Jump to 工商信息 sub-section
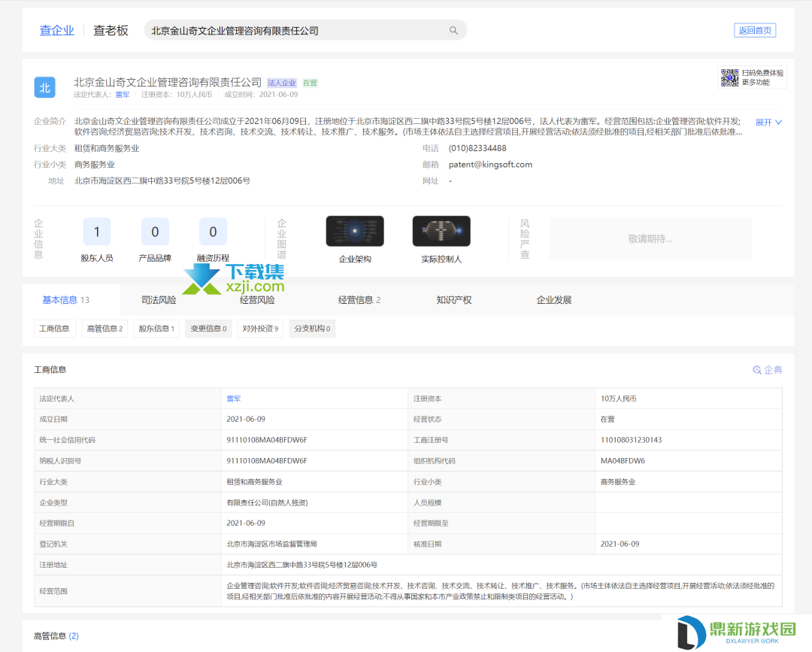812x652 pixels. tap(54, 329)
